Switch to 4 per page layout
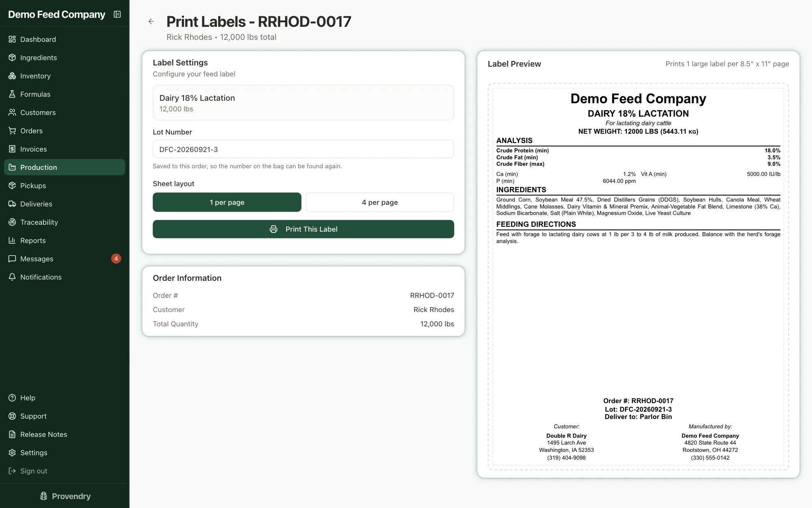Screen dimensions: 812x508 (x=380, y=202)
